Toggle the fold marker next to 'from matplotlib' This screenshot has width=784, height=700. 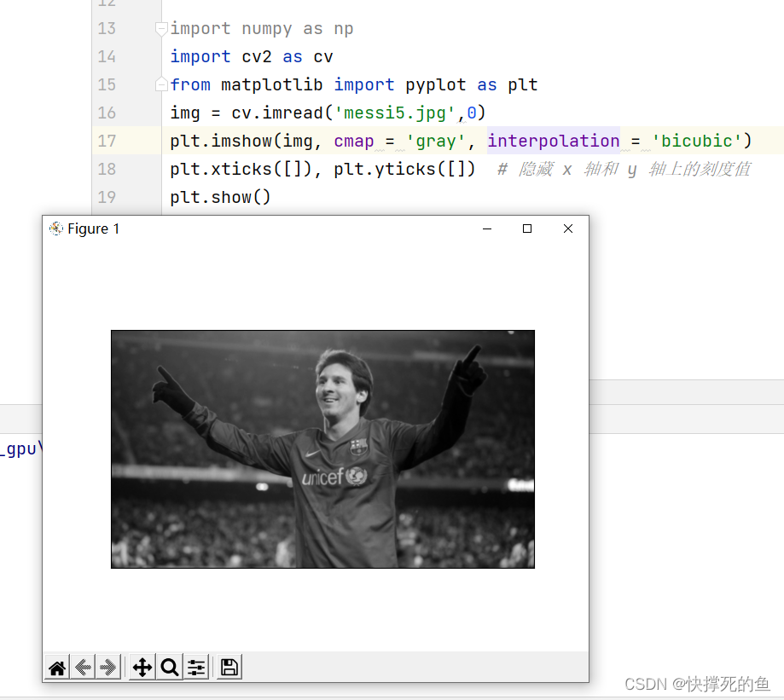tap(161, 84)
